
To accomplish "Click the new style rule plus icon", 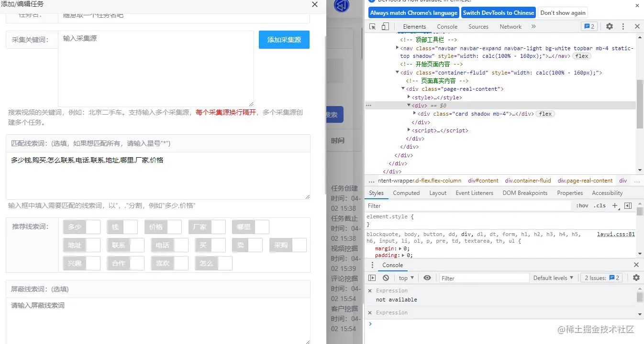I will 615,205.
